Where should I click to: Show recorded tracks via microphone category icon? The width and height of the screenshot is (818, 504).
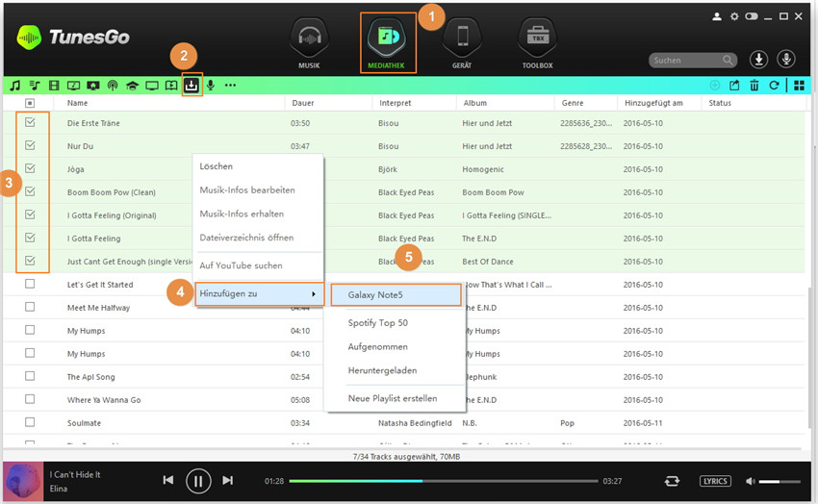[211, 86]
